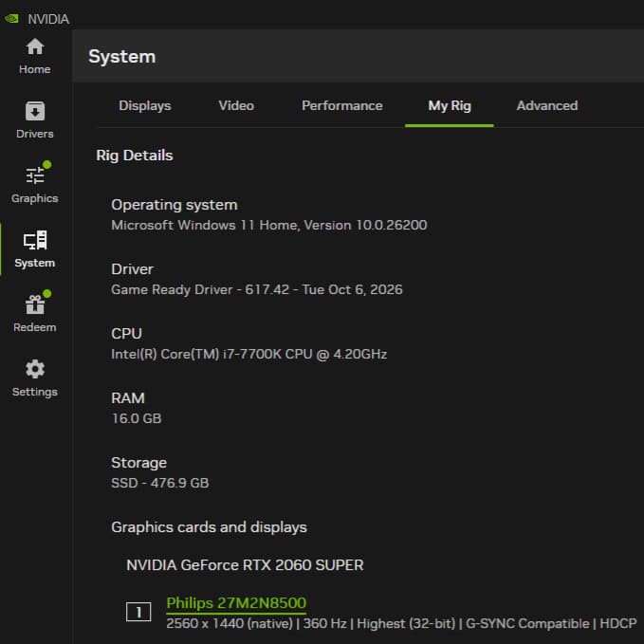The height and width of the screenshot is (644, 644).
Task: Open the Drivers download icon
Action: pyautogui.click(x=35, y=111)
